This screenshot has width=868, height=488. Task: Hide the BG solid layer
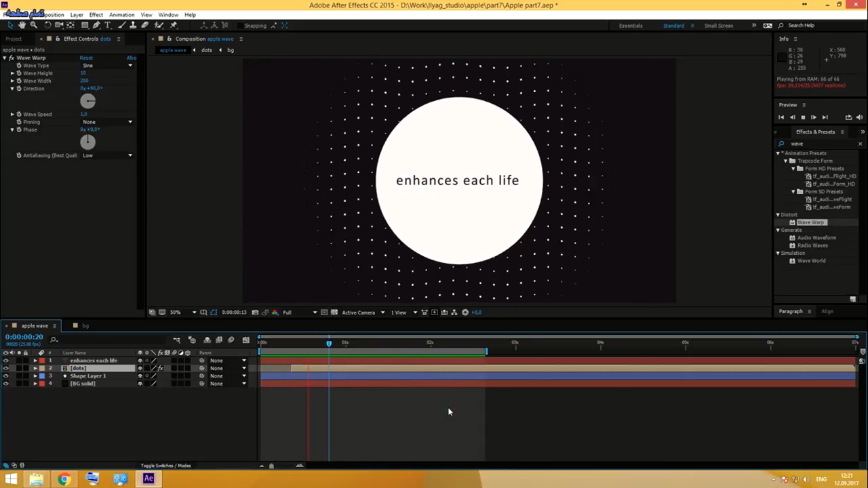coord(6,384)
